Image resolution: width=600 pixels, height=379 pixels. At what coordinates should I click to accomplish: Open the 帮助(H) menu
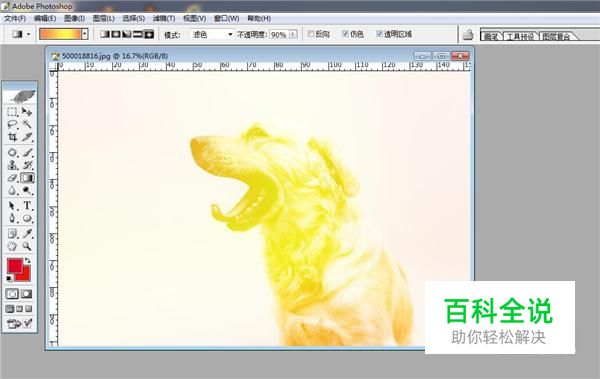click(x=259, y=18)
